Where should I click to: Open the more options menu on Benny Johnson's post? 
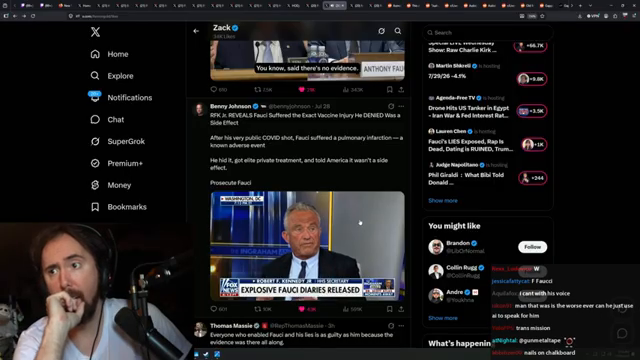(x=401, y=106)
